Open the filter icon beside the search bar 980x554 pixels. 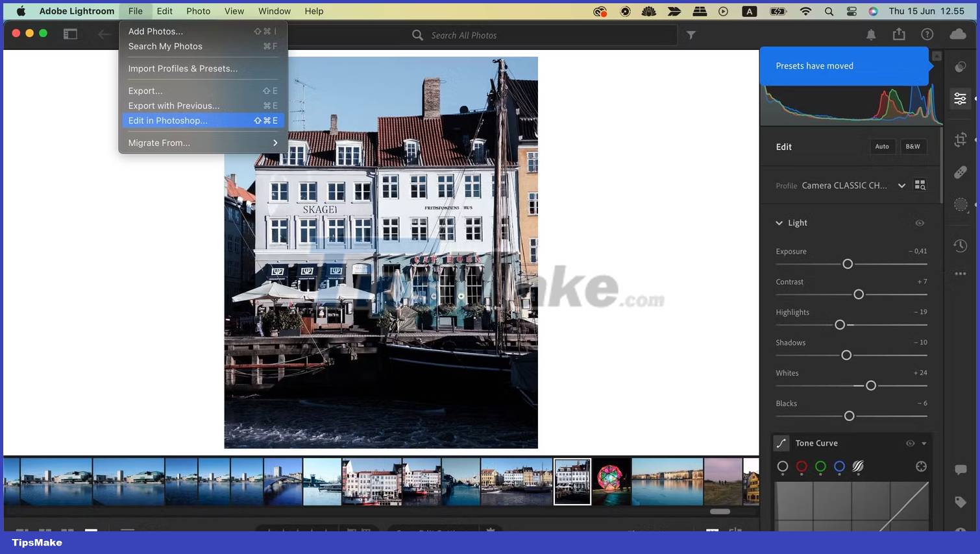click(691, 35)
